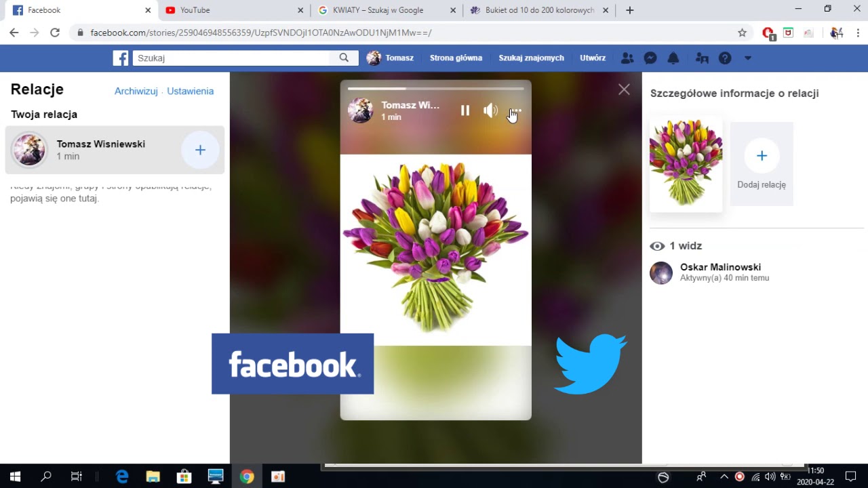Open friend requests icon
The image size is (868, 488).
point(627,58)
